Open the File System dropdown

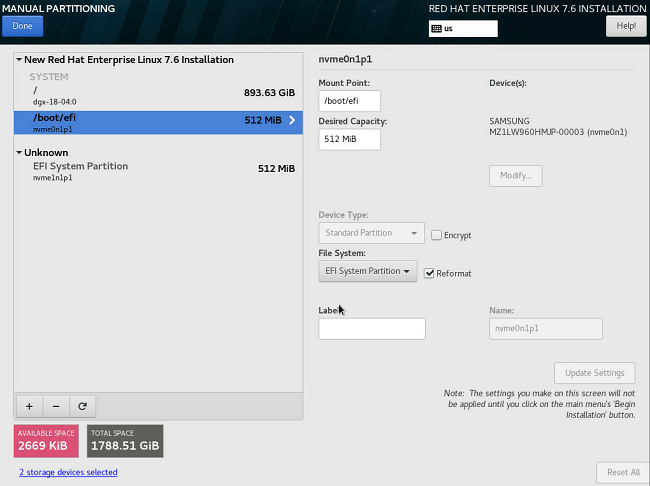tap(367, 271)
